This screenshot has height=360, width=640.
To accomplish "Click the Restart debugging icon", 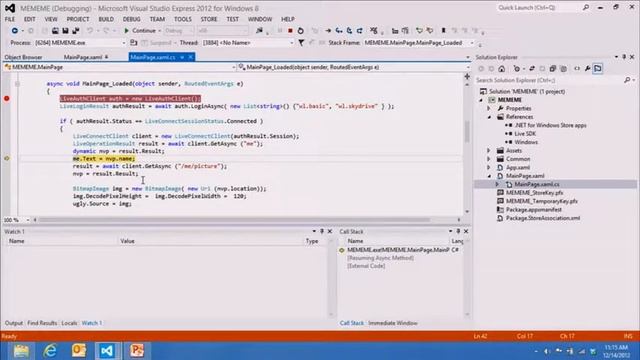I will click(300, 31).
